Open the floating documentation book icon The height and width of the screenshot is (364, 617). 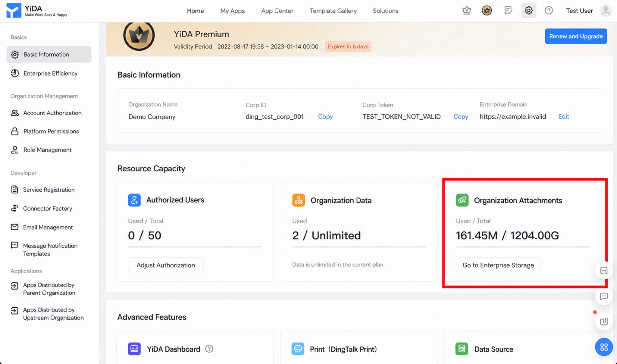click(604, 322)
